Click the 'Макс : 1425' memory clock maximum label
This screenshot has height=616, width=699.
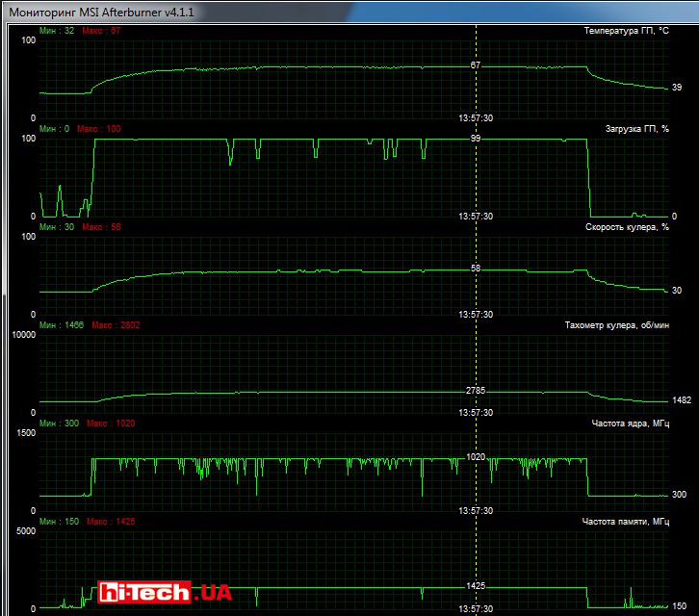tap(111, 522)
